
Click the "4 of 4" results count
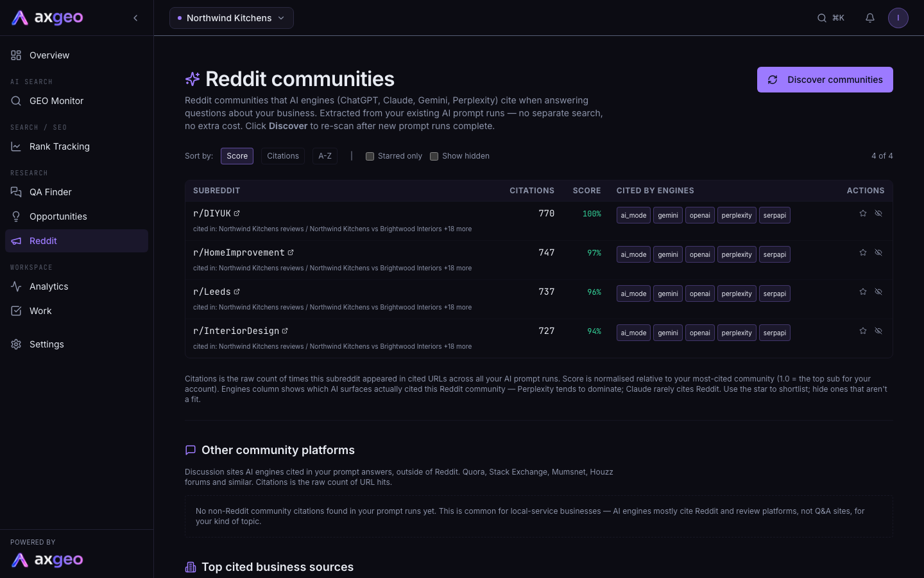tap(882, 156)
